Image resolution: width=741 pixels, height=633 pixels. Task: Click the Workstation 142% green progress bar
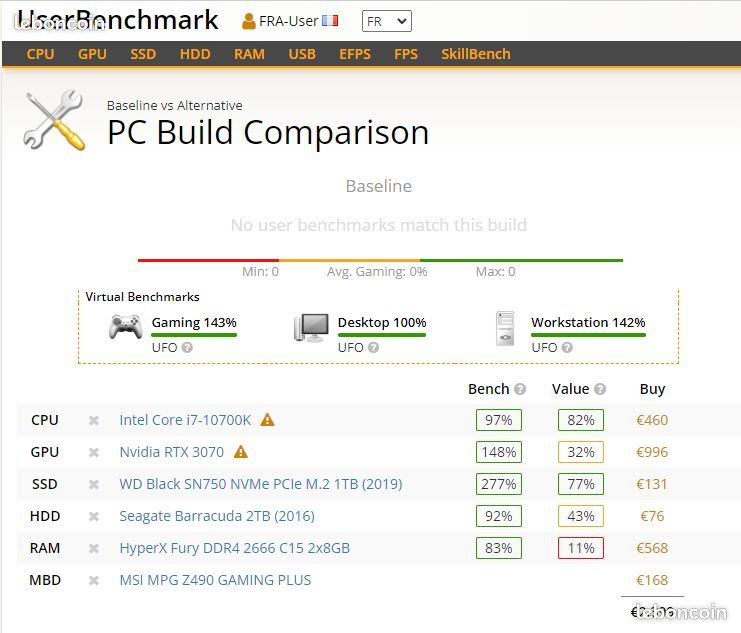pyautogui.click(x=588, y=335)
